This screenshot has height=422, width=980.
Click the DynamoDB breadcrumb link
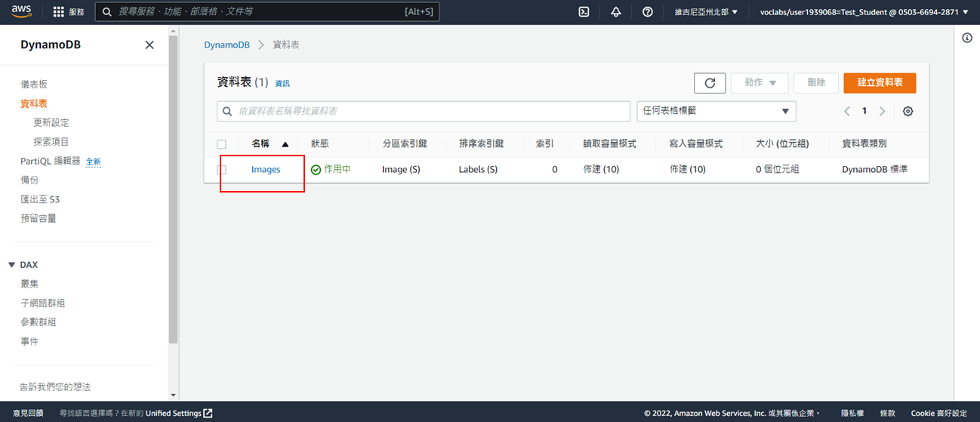227,45
